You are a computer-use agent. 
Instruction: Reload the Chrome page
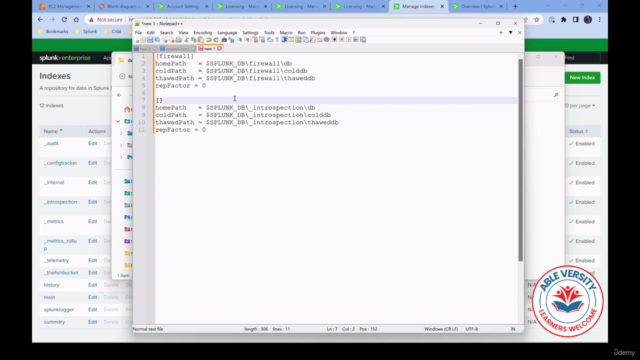coord(64,20)
